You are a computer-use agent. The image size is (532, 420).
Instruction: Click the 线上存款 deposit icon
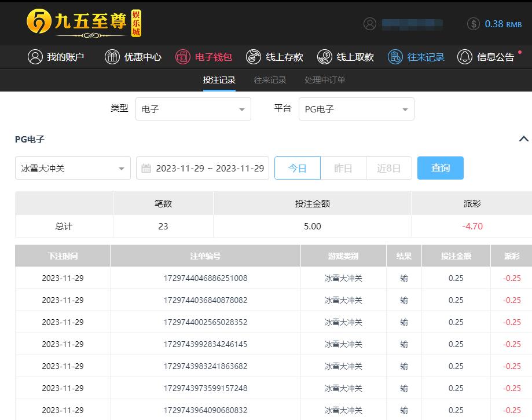click(254, 57)
